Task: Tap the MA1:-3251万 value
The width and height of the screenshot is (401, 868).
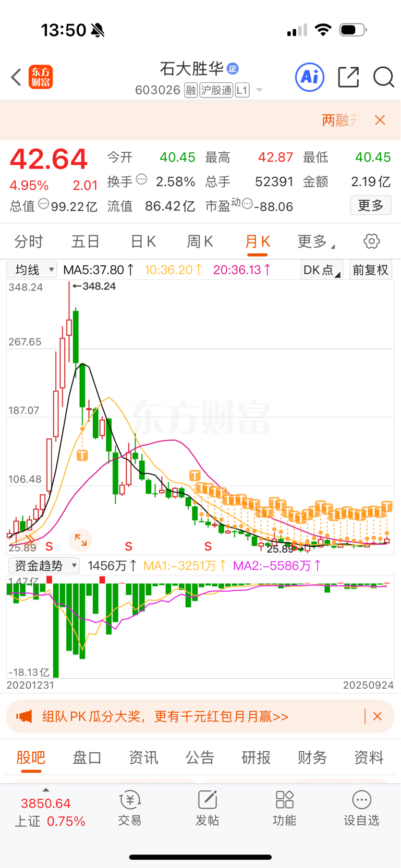Action: [x=185, y=566]
